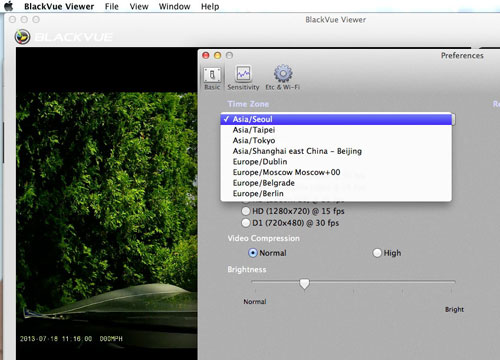Click the BlackVue logo icon

(x=22, y=37)
